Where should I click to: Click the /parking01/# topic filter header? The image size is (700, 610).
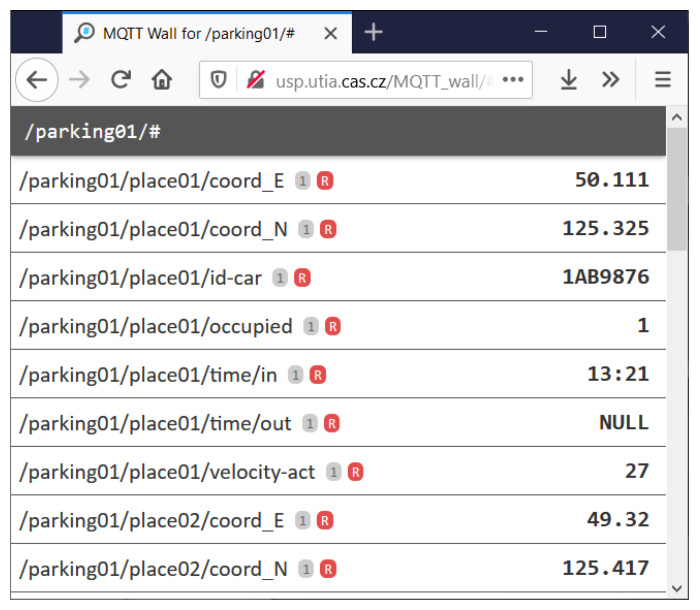tap(92, 132)
